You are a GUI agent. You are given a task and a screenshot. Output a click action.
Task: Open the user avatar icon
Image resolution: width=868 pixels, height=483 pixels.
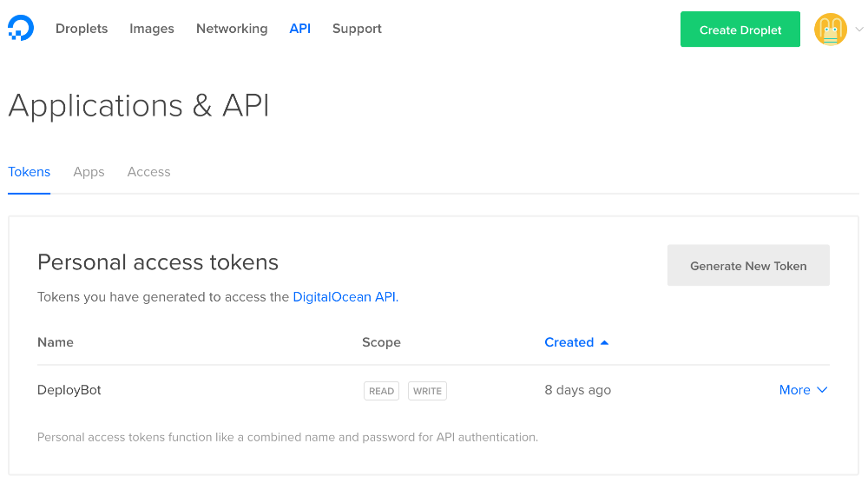831,30
